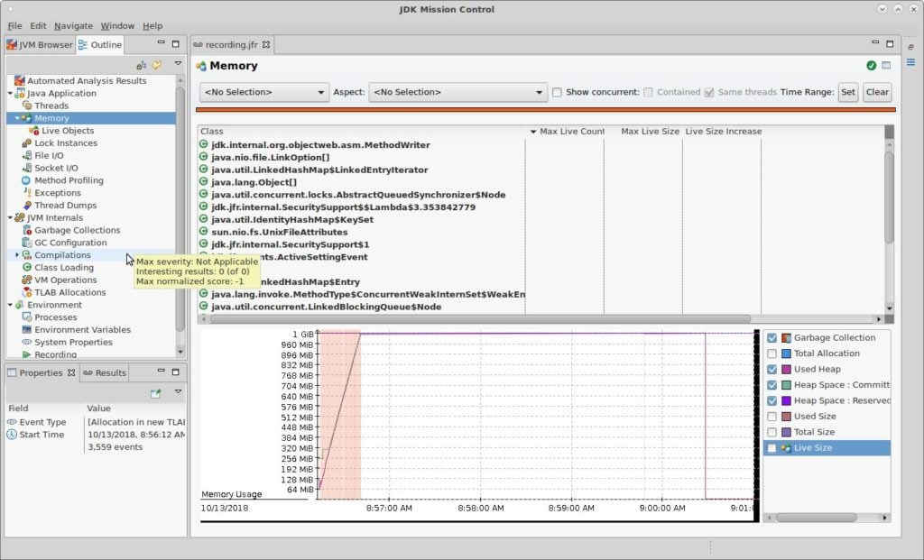Collapse the Memory tree node arrow
924x560 pixels.
tap(17, 118)
